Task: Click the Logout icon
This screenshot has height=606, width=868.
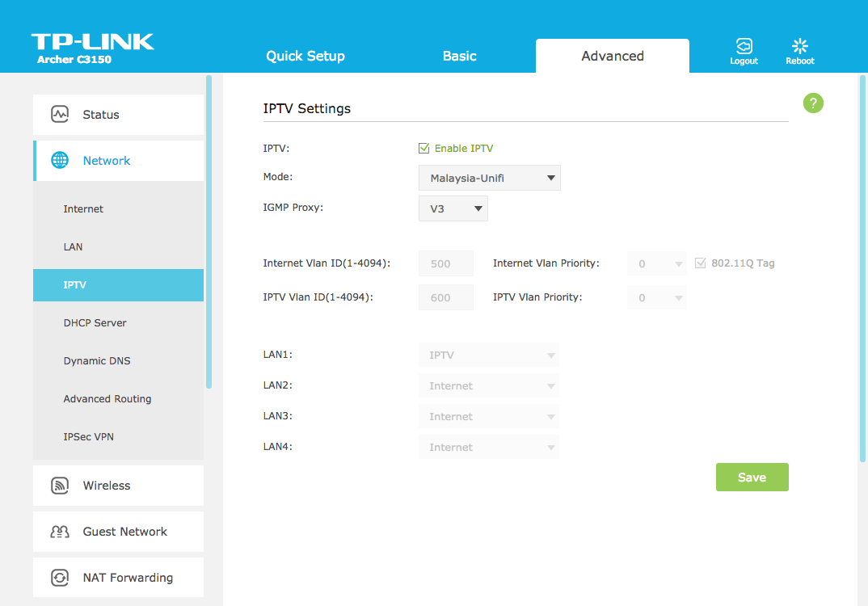Action: [744, 46]
